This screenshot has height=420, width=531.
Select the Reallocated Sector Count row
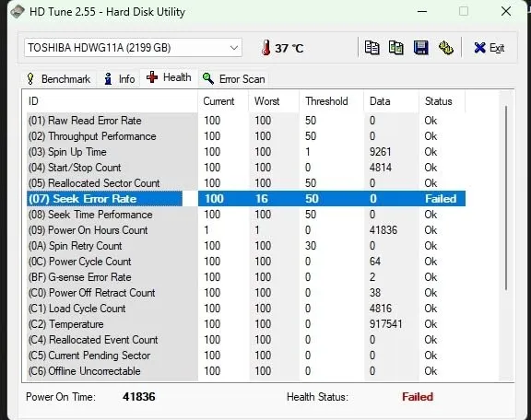tap(246, 183)
